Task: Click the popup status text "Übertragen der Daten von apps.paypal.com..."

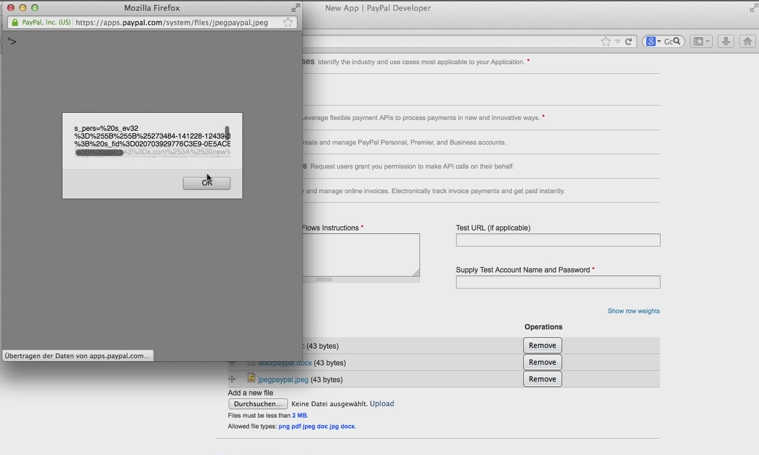Action: 77,356
